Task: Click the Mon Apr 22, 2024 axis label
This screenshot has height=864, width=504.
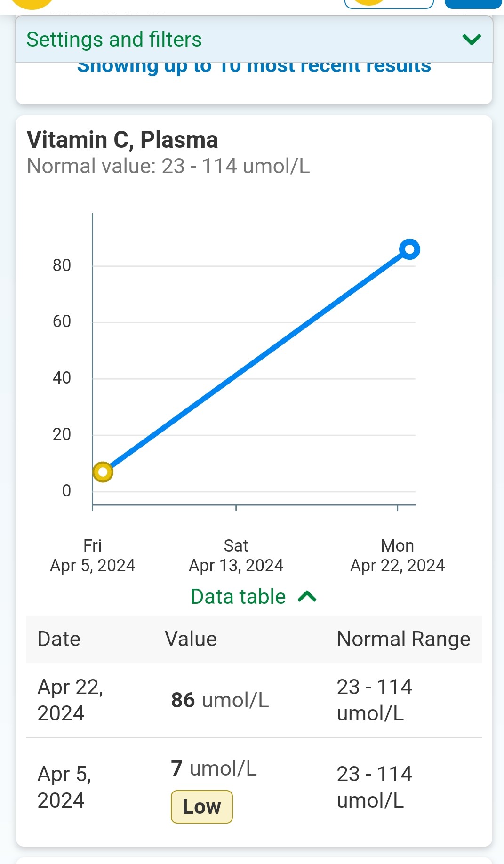Action: pos(397,555)
